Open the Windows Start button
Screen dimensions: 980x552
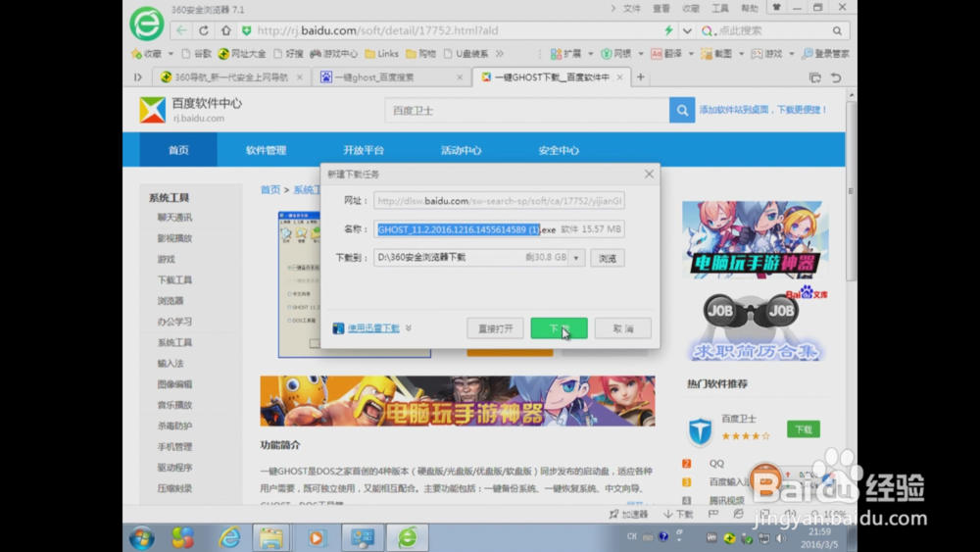click(x=142, y=537)
